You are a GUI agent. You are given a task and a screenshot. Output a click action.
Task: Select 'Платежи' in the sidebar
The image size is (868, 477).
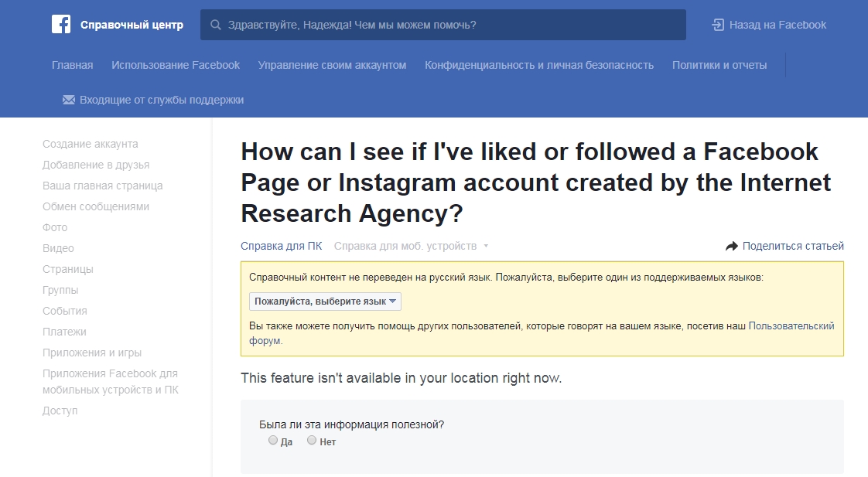[64, 332]
